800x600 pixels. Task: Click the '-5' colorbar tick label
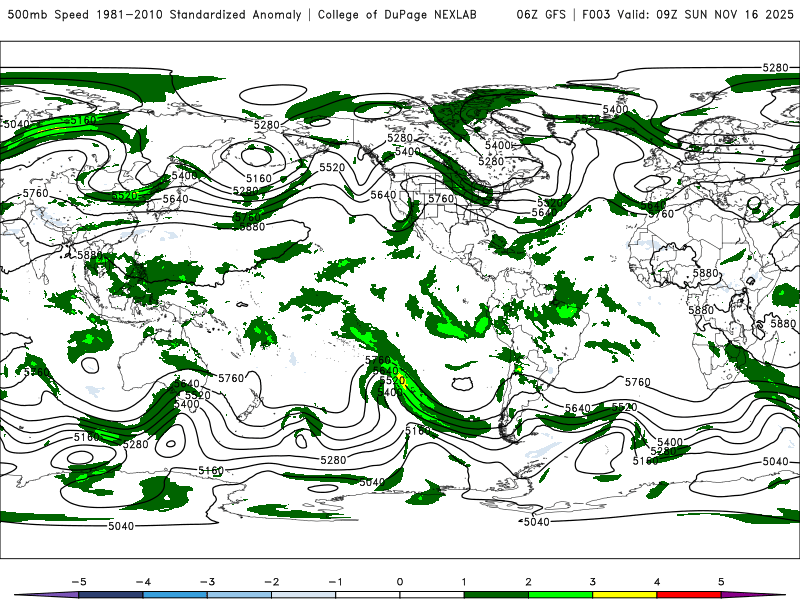click(79, 582)
